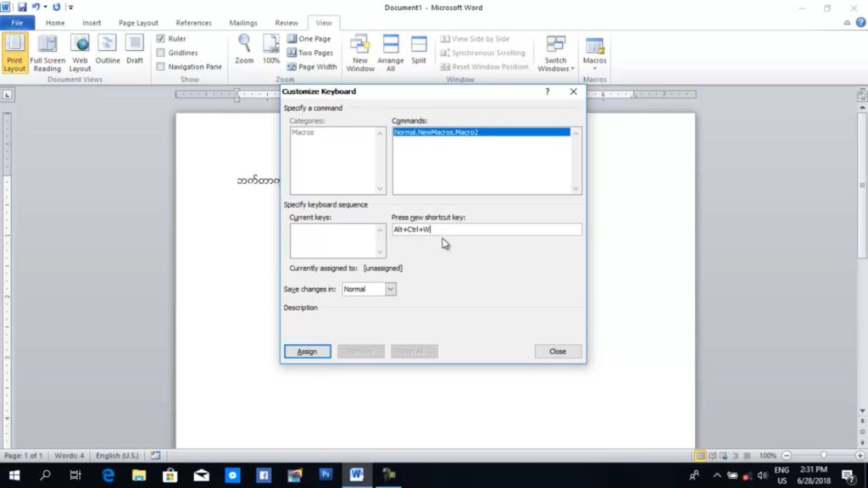
Task: Choose Page Width zoom
Action: [312, 66]
